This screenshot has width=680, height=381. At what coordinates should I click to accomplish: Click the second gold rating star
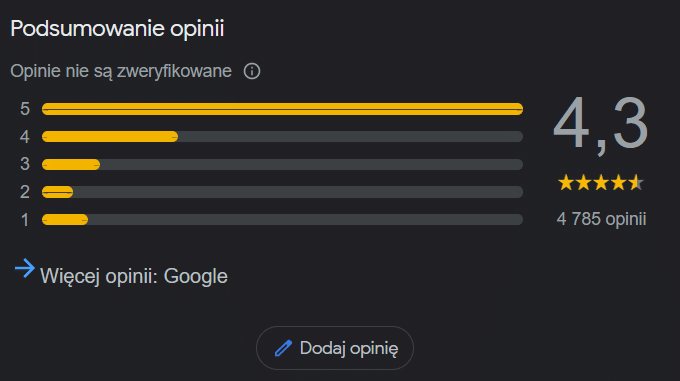(x=583, y=183)
